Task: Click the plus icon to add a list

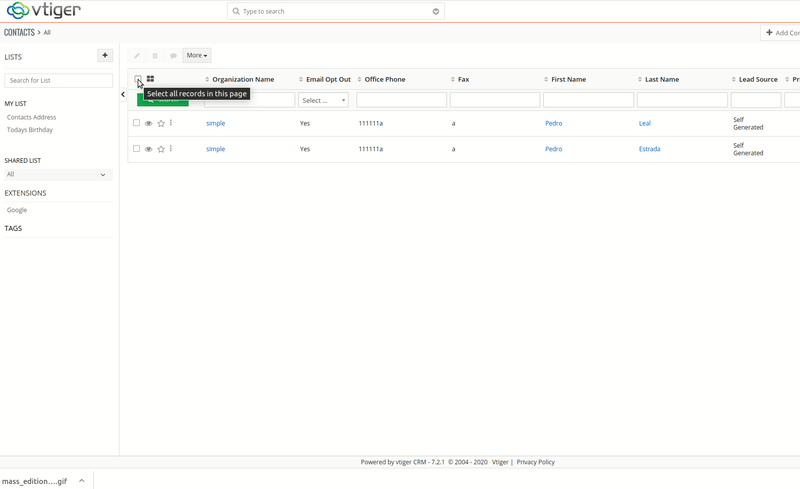Action: pyautogui.click(x=105, y=56)
